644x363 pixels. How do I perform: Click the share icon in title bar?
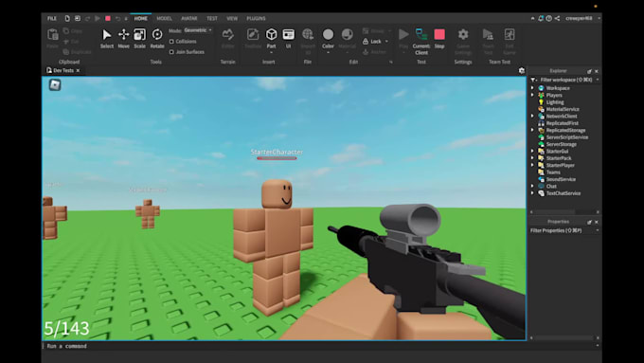point(557,19)
